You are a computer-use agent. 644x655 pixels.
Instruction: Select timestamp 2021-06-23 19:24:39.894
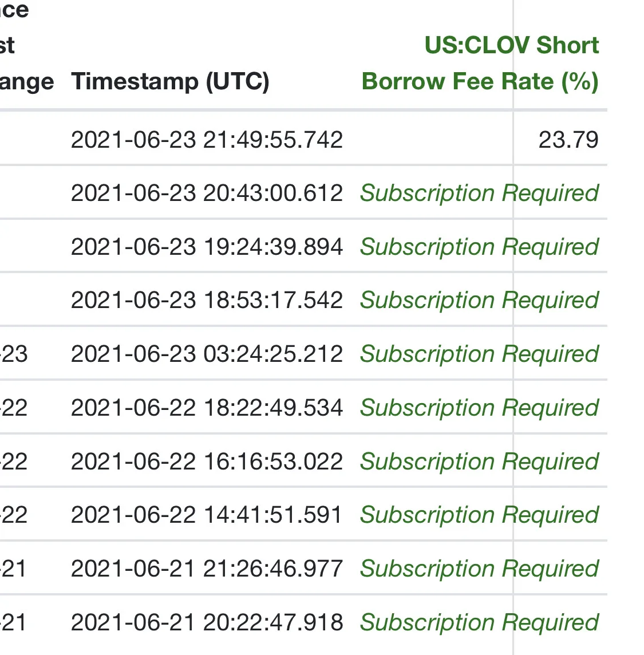tap(207, 247)
